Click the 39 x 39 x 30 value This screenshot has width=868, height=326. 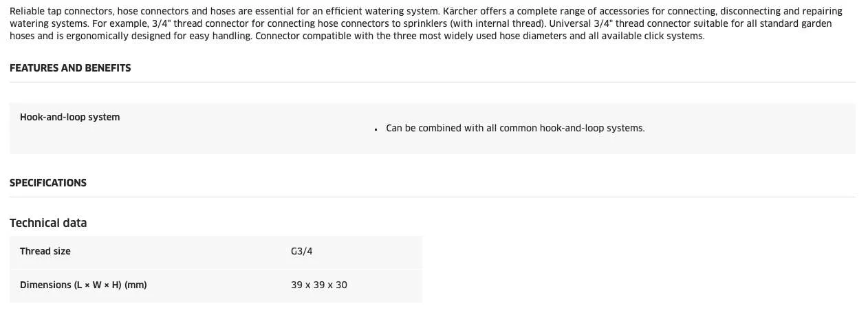pyautogui.click(x=319, y=285)
